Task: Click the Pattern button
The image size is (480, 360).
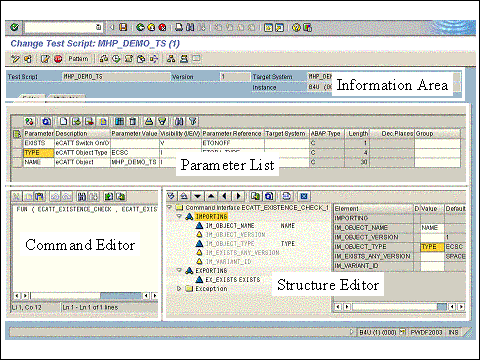Action: click(78, 59)
